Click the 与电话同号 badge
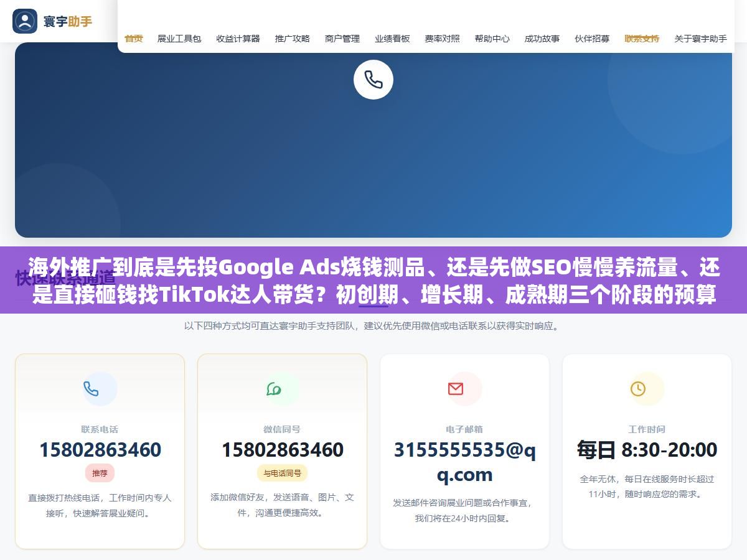This screenshot has width=747, height=560. click(282, 473)
